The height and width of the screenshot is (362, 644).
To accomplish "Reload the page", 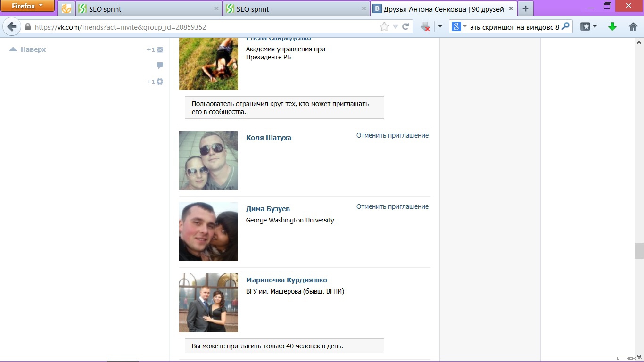I will 405,27.
